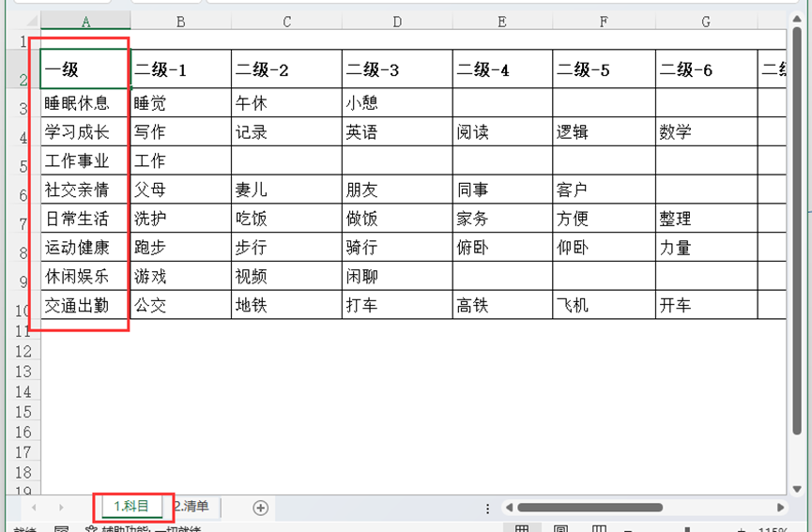Select column E header
The image size is (812, 532).
point(502,22)
